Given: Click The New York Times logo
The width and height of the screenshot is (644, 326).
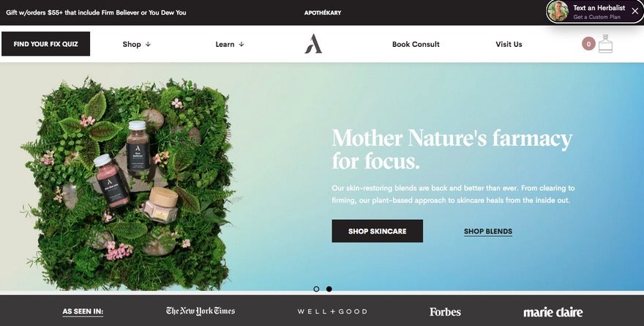Looking at the screenshot, I should tap(201, 311).
